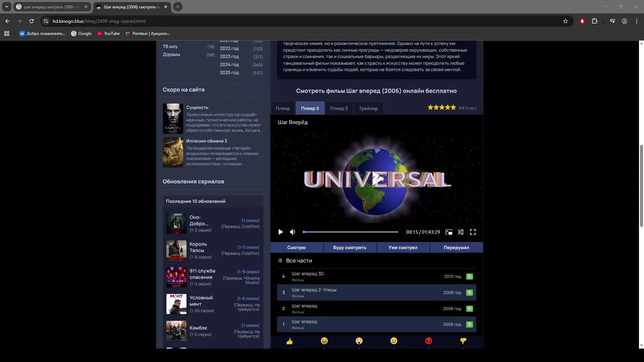View site information icon in address bar
The width and height of the screenshot is (644, 362).
tap(46, 21)
